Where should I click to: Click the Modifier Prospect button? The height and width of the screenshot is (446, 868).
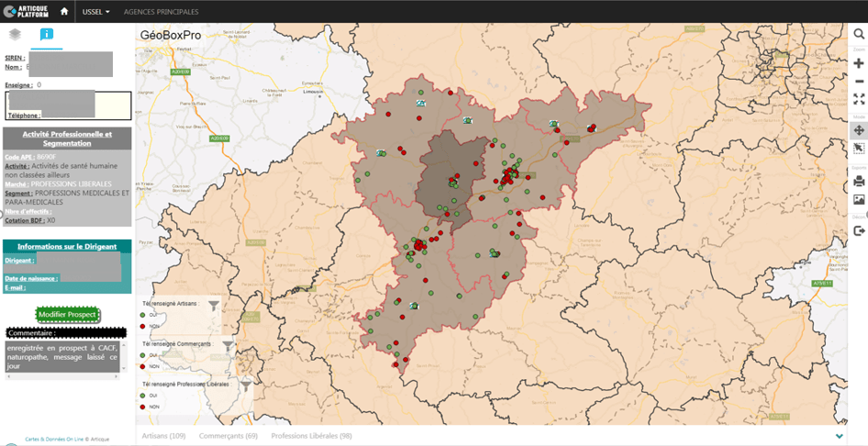67,315
